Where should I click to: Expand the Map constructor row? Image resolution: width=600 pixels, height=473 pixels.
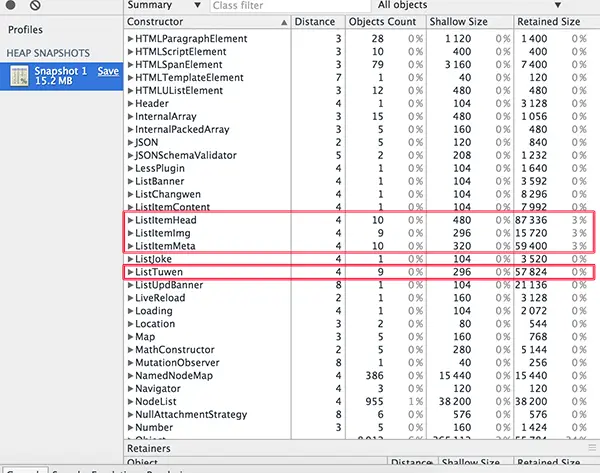tap(130, 337)
